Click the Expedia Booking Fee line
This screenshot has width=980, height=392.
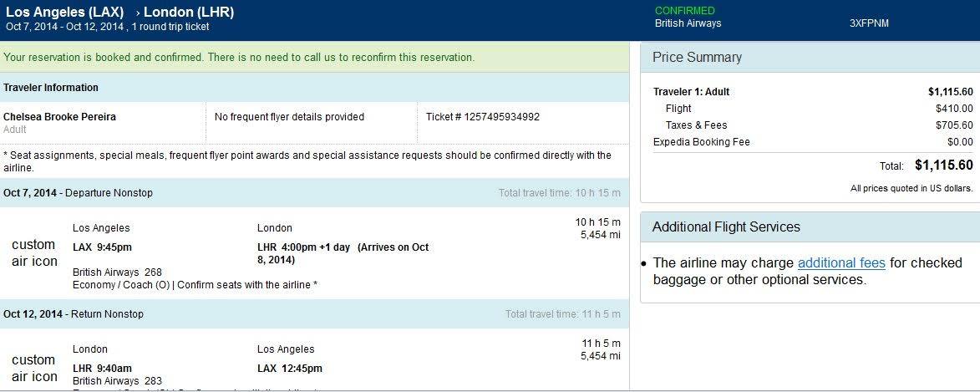pyautogui.click(x=701, y=142)
